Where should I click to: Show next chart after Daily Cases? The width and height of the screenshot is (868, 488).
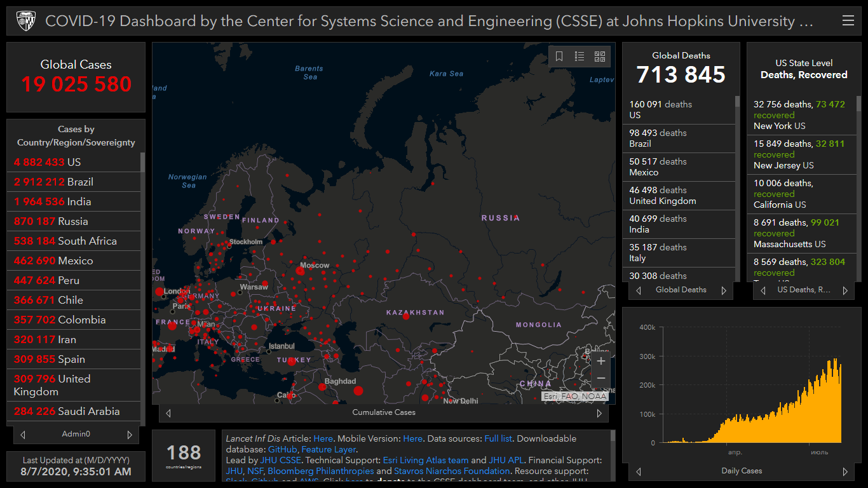(845, 471)
